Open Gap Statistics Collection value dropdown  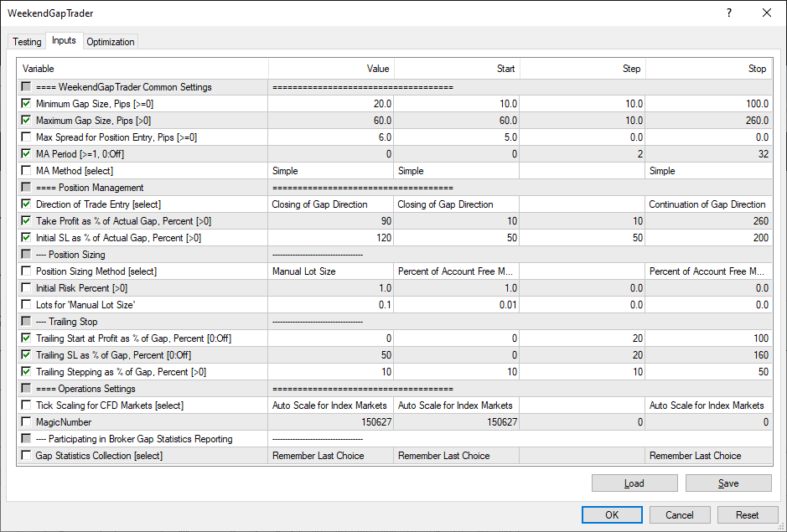click(x=331, y=456)
